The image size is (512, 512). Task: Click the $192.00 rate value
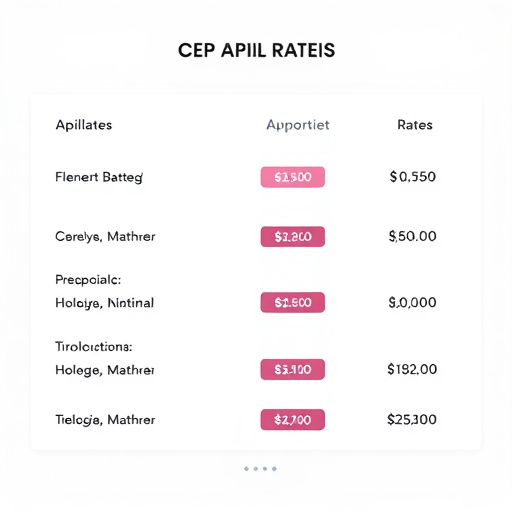click(x=412, y=369)
